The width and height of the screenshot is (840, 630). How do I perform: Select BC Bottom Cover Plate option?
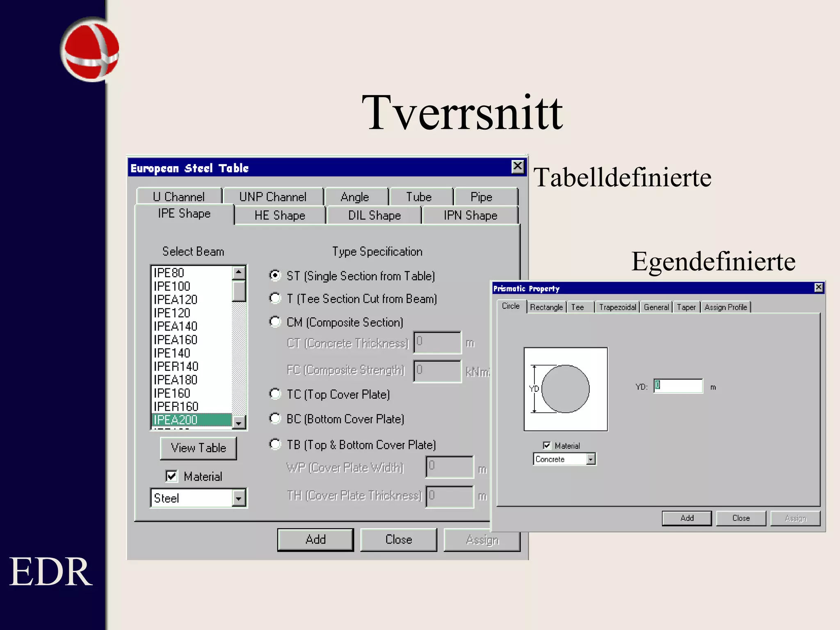pyautogui.click(x=275, y=418)
